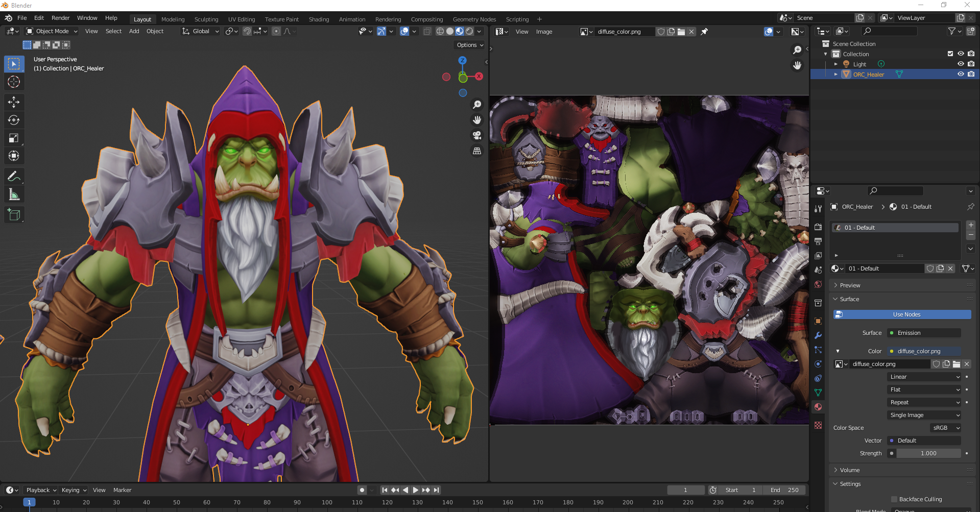Activate the Rotate tool
The width and height of the screenshot is (980, 512).
coord(14,120)
